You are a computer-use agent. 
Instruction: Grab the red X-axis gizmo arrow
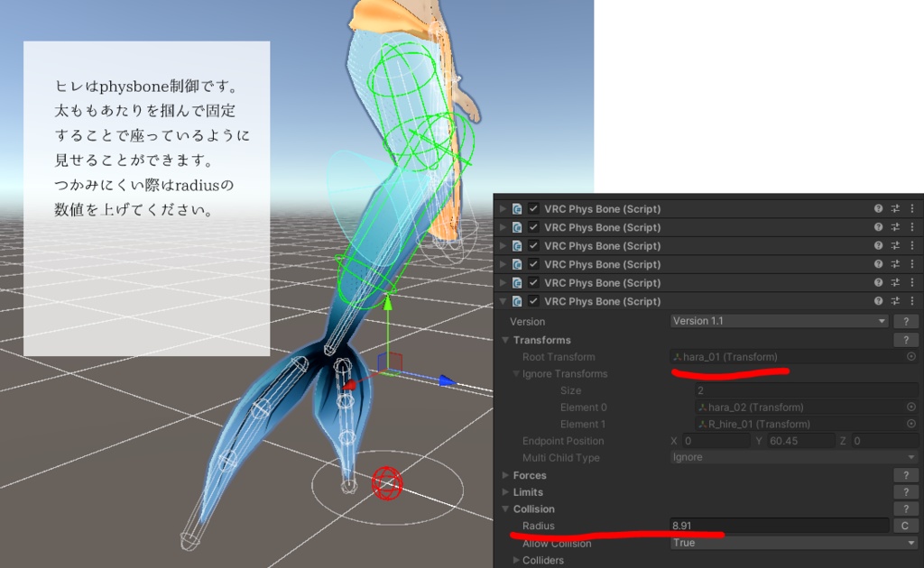(x=349, y=384)
